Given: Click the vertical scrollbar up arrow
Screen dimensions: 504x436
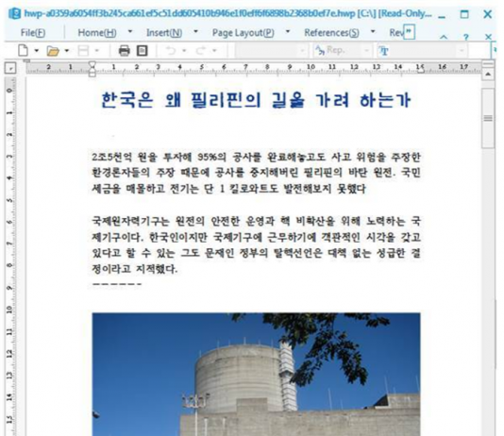Looking at the screenshot, I should [x=488, y=75].
